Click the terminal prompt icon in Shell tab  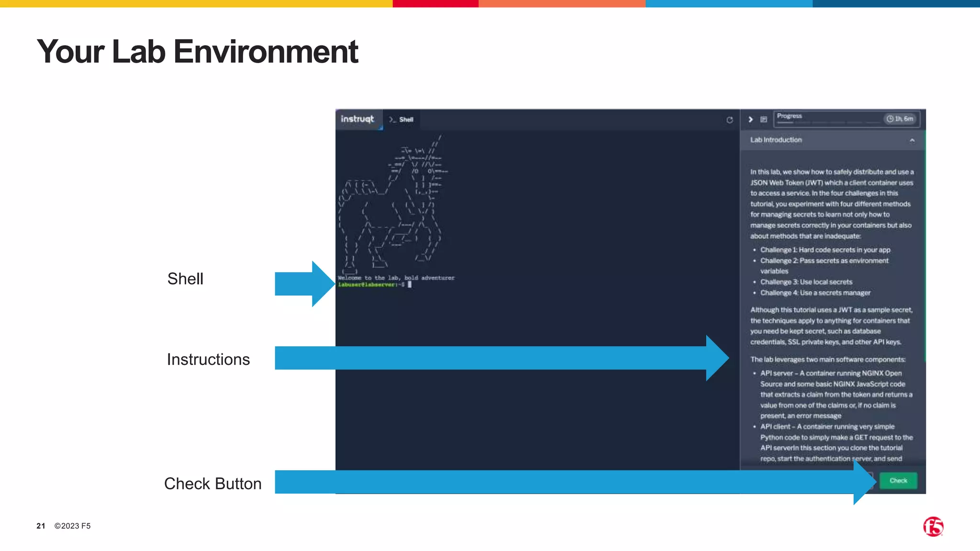[x=392, y=120]
